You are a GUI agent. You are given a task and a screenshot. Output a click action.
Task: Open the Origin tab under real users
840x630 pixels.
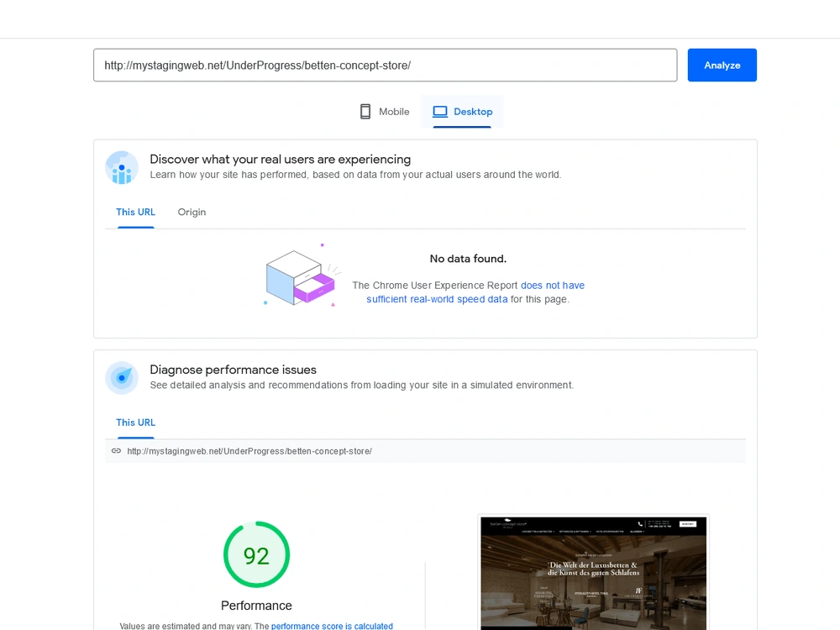(x=192, y=213)
